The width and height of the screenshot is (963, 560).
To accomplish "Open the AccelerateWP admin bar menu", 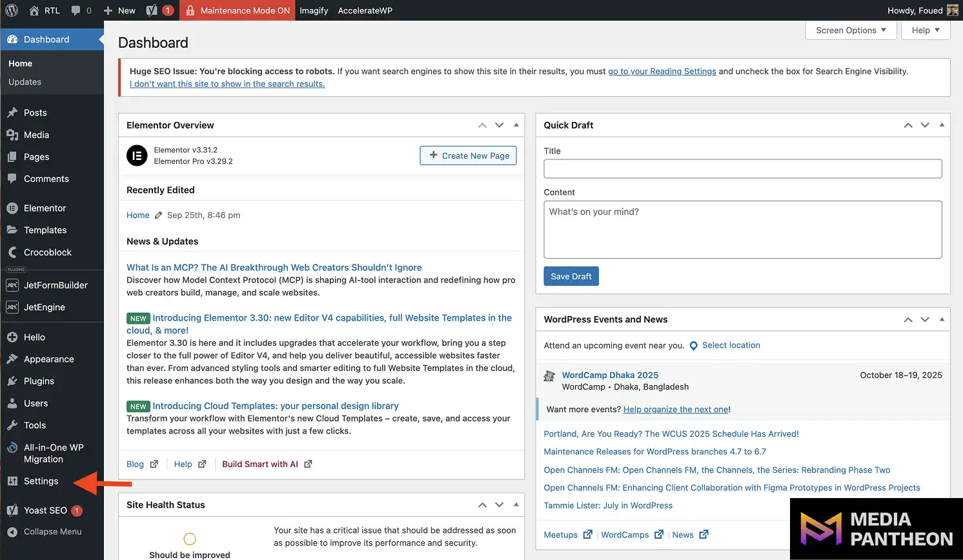I will pos(365,10).
